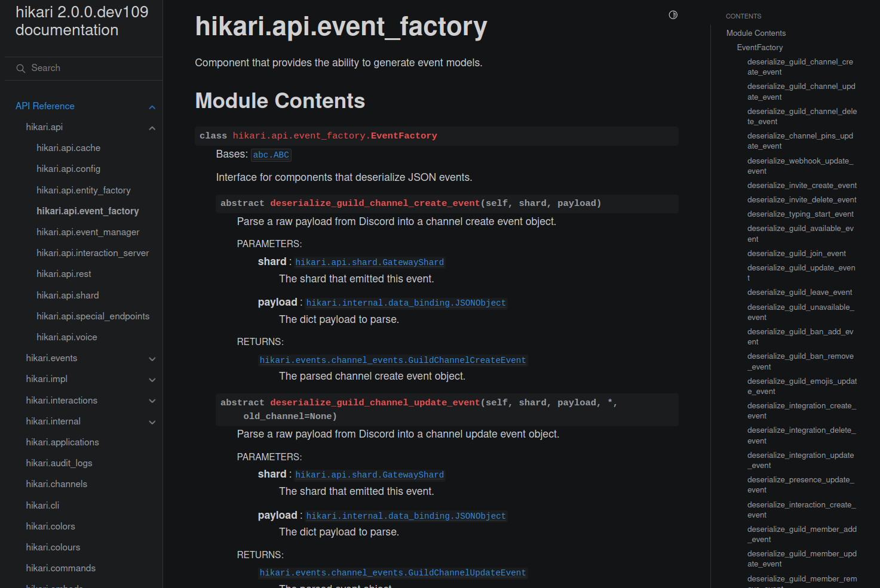Expand the hikari.impl chevron

pyautogui.click(x=152, y=380)
